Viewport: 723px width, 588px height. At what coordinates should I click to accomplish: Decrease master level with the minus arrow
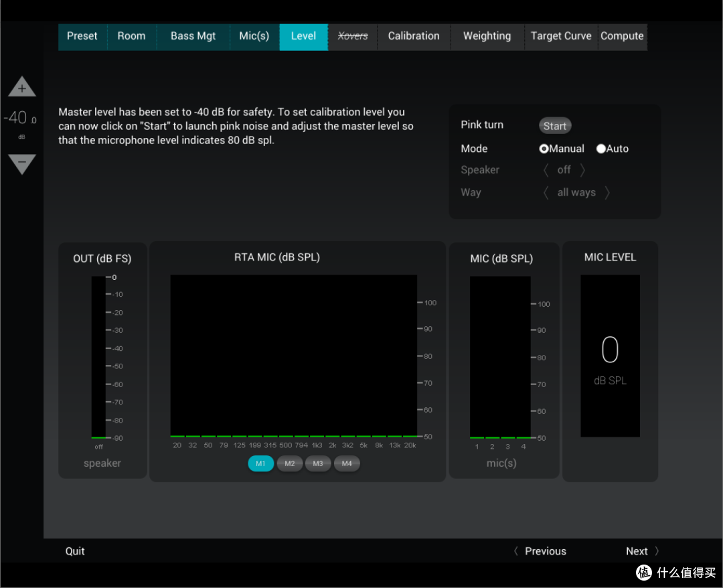pos(22,163)
